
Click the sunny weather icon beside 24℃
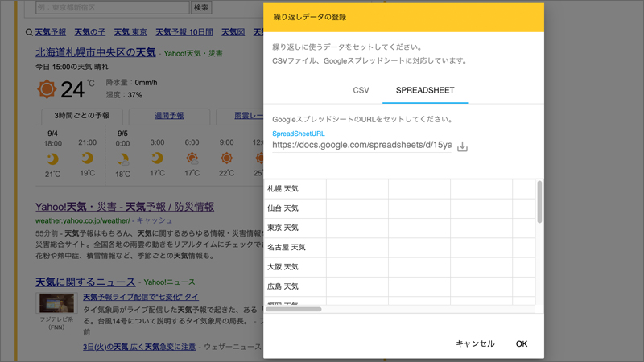[47, 88]
